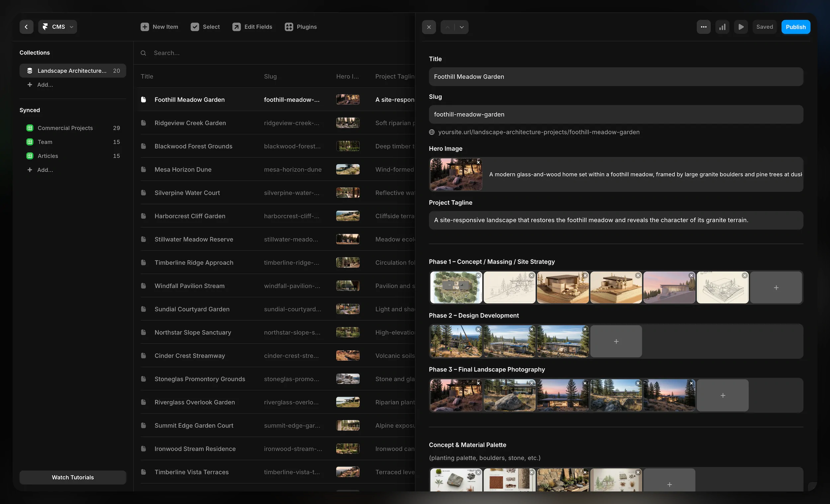Add a new Phase 1 image with the plus tile
The width and height of the screenshot is (830, 504).
[x=776, y=288]
